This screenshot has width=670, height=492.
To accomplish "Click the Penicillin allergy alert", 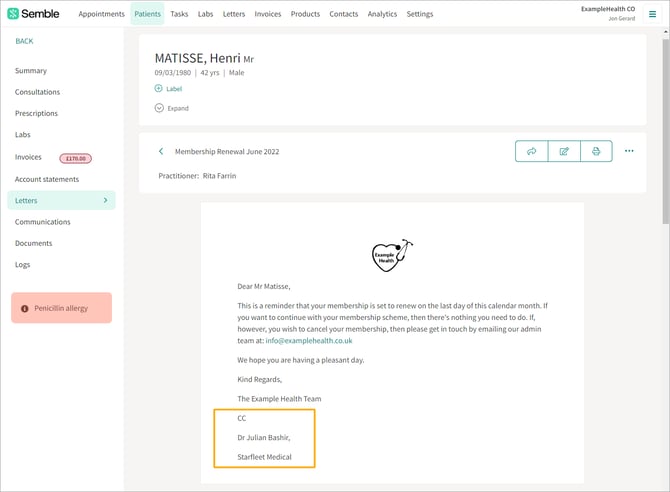I will coord(61,308).
